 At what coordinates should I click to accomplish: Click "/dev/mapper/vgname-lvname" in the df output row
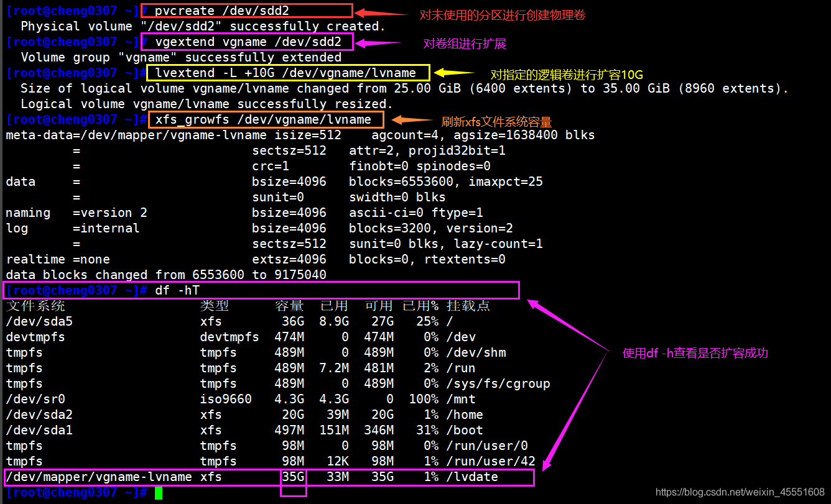99,477
